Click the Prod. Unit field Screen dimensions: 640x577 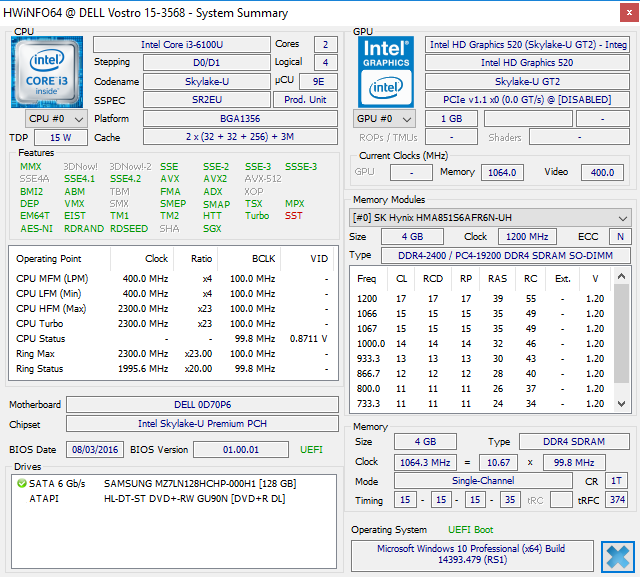click(x=305, y=100)
